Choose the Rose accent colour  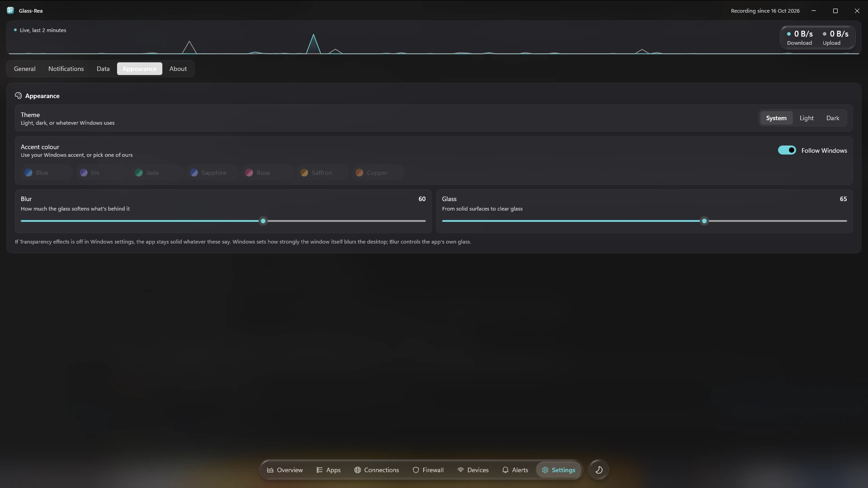(x=267, y=173)
